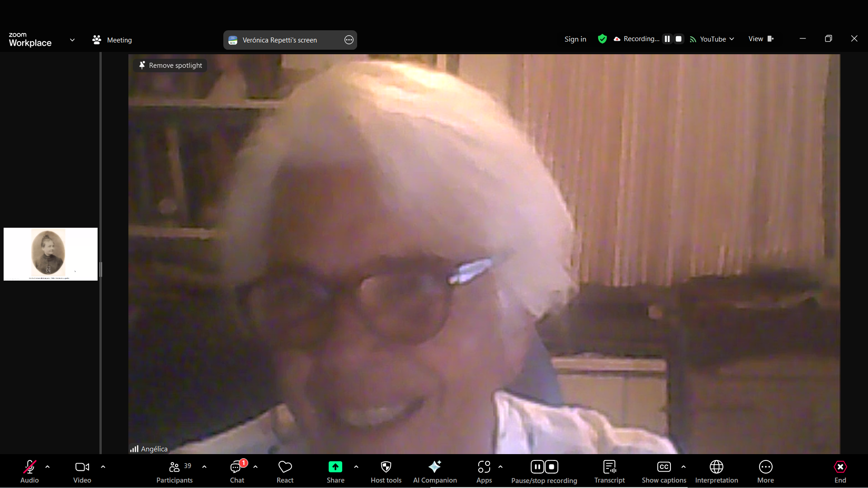Click the Sign in link
Screen dimensions: 868x488
click(x=575, y=39)
